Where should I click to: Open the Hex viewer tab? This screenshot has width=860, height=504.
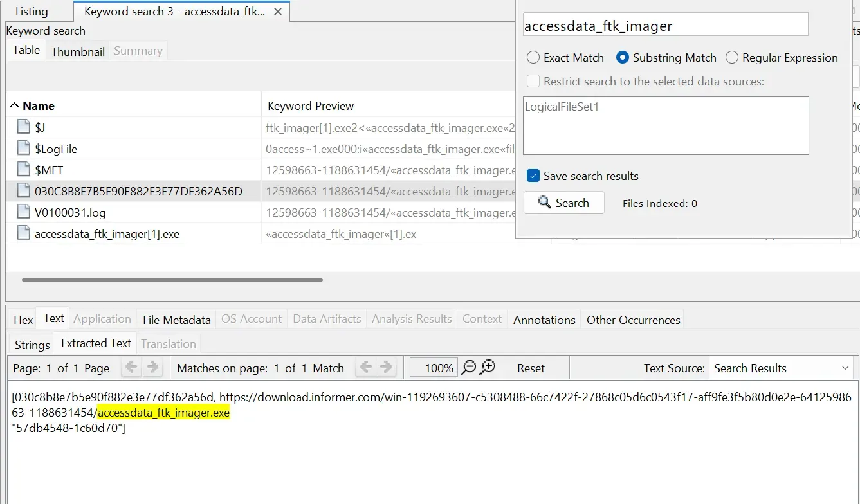tap(23, 319)
